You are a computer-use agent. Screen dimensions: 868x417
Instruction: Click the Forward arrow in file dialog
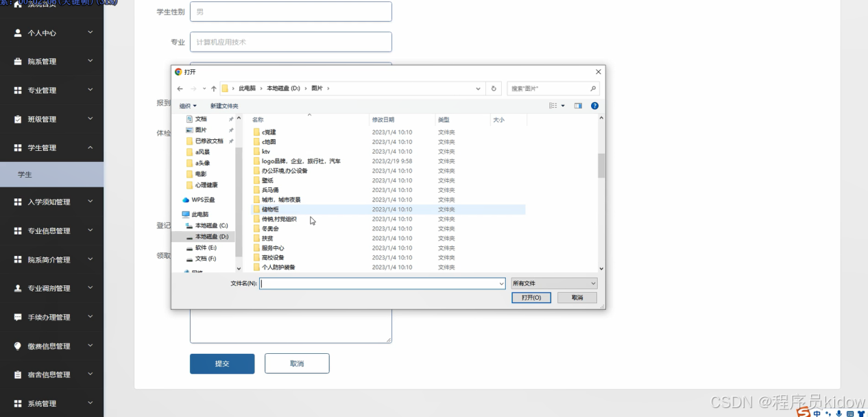click(x=193, y=88)
